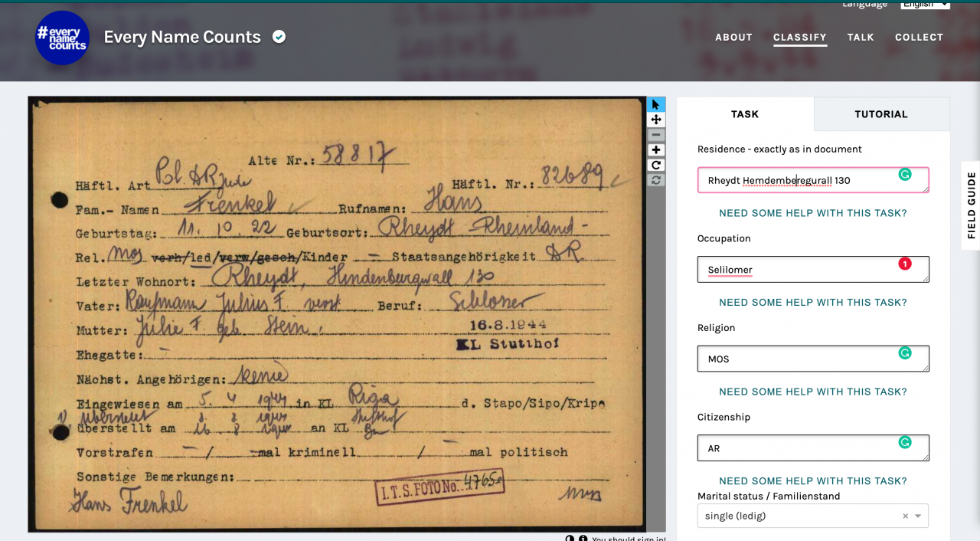Switch to the Tutorial tab
980x541 pixels.
pyautogui.click(x=881, y=114)
